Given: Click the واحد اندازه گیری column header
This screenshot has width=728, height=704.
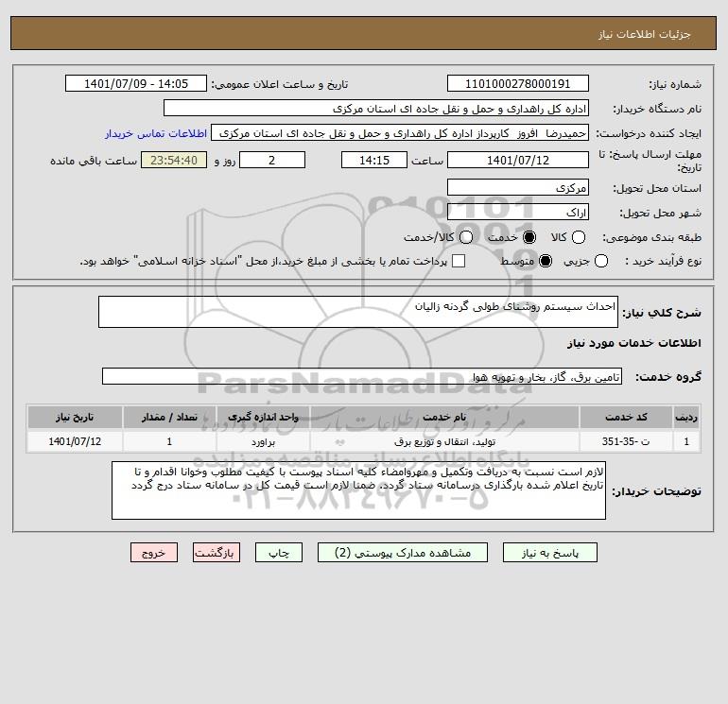Looking at the screenshot, I should pyautogui.click(x=263, y=417).
